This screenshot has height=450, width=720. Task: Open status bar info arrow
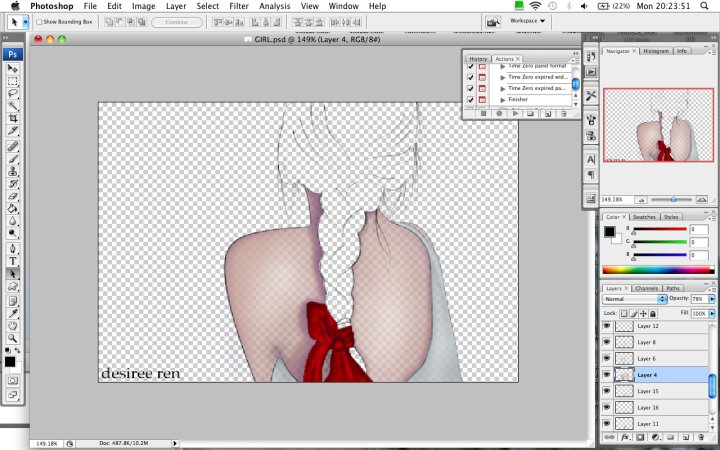(x=175, y=444)
